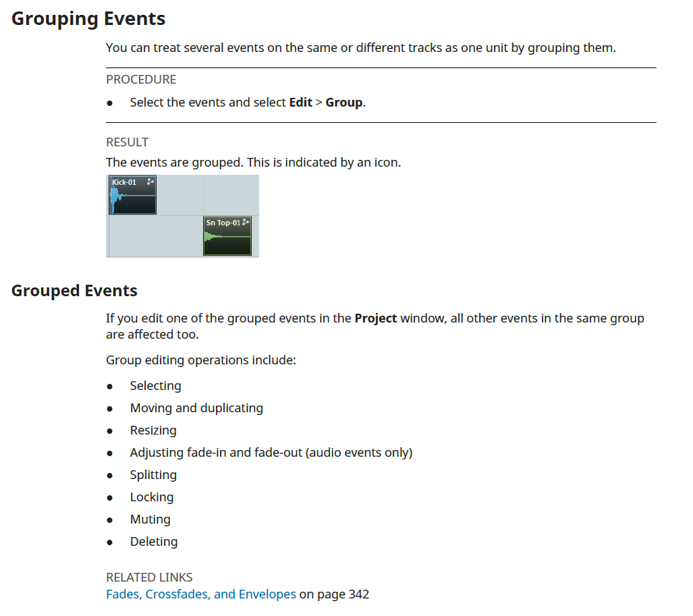Click the RELATED LINKS label

pyautogui.click(x=149, y=578)
